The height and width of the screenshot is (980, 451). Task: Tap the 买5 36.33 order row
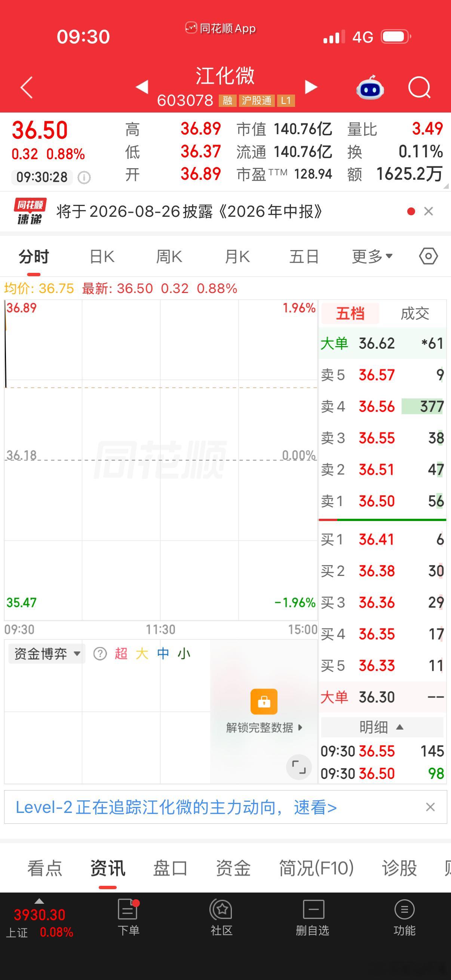pos(382,666)
